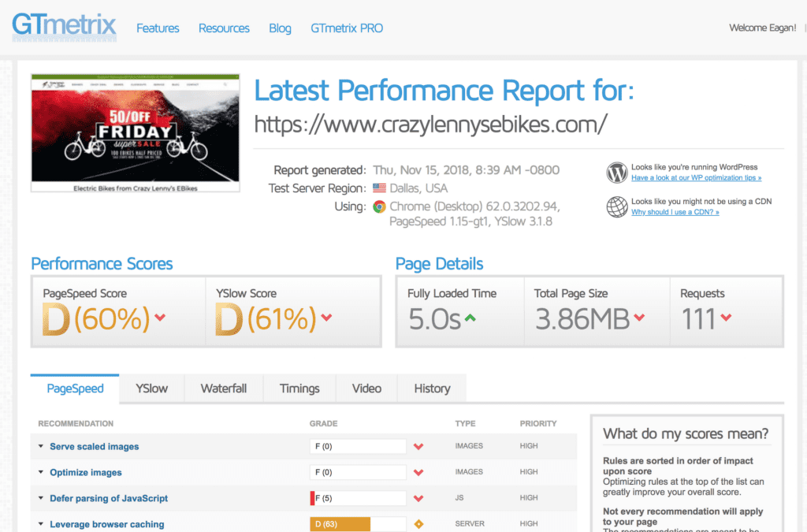Screen dimensions: 807x532
Task: Click the report date Thu, Nov 15, 2018
Action: 467,170
